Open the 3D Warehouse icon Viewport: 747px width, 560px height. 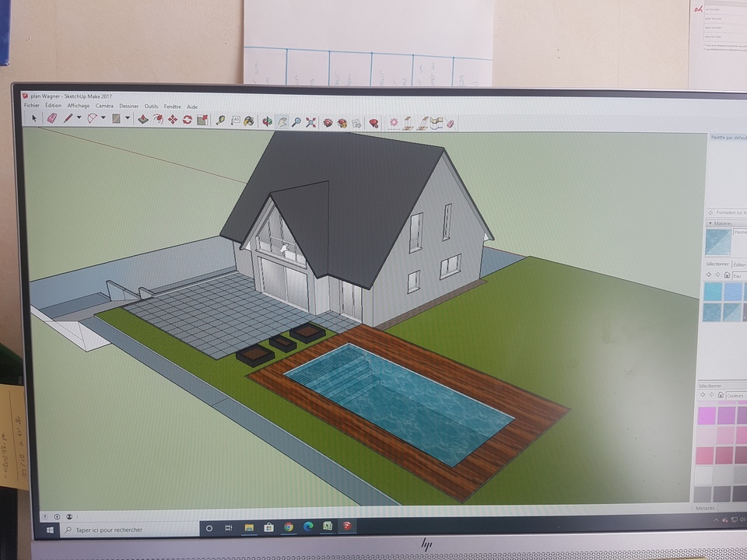328,123
